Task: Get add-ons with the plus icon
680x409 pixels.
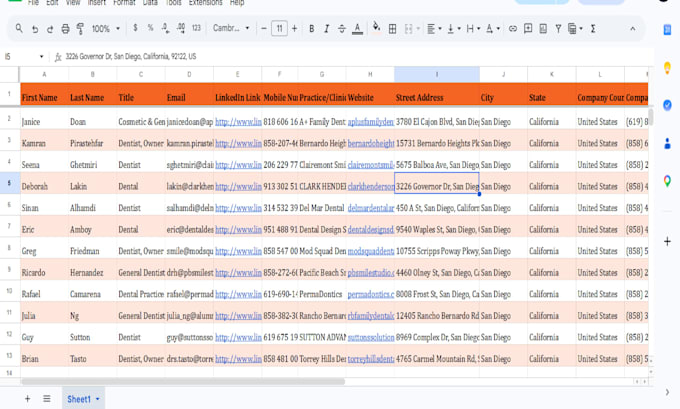Action: coord(667,242)
